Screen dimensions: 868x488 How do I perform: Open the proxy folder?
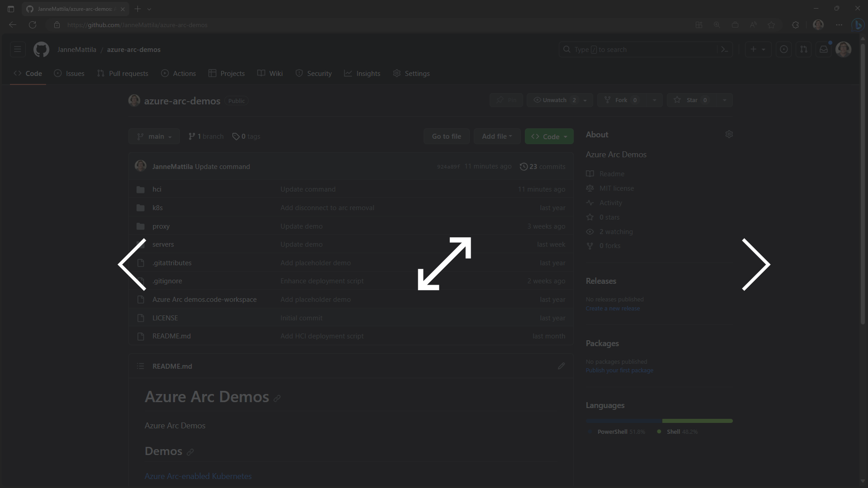(161, 226)
